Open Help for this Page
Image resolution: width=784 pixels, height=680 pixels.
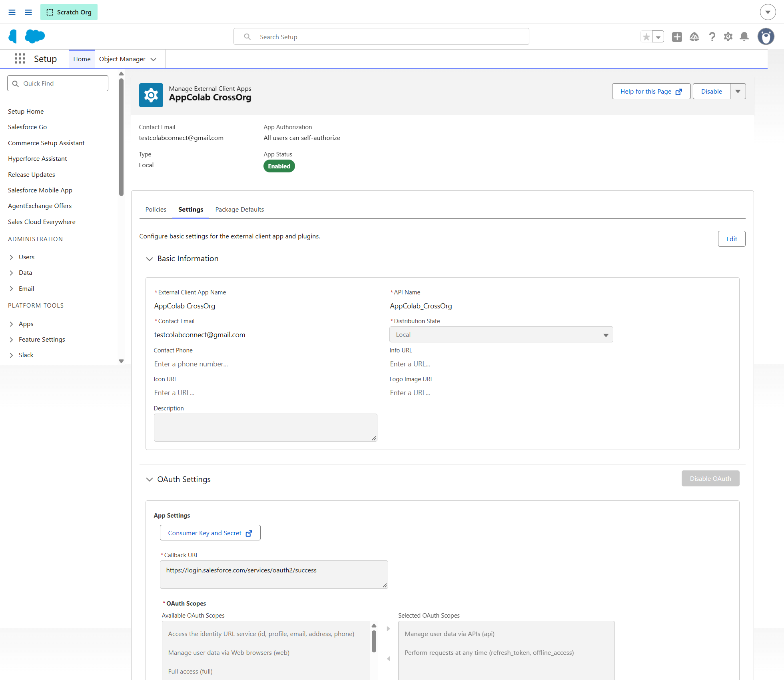(651, 91)
